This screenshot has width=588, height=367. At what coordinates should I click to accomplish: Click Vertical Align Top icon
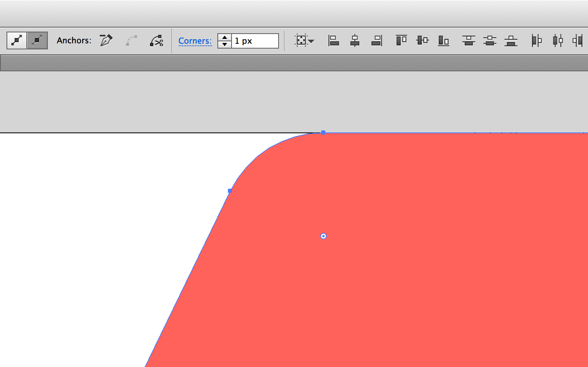tap(401, 40)
